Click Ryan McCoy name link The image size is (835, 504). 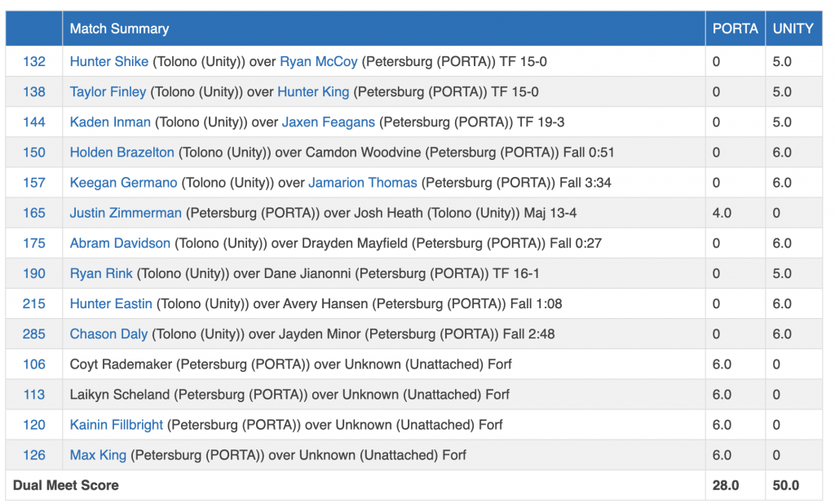tap(319, 61)
